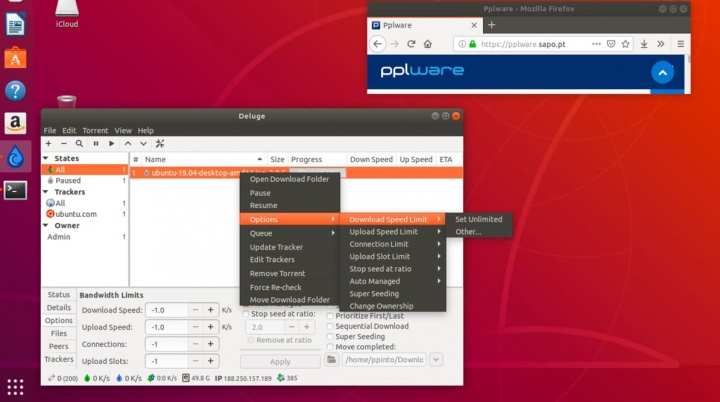Choose Upload Speed Limit in Options submenu
The width and height of the screenshot is (720, 402).
383,232
